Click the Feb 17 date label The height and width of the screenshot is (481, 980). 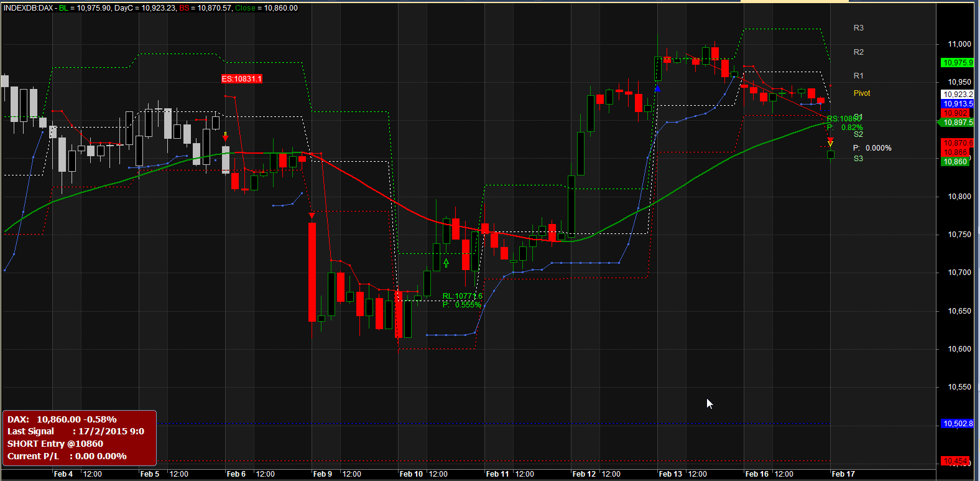[843, 474]
